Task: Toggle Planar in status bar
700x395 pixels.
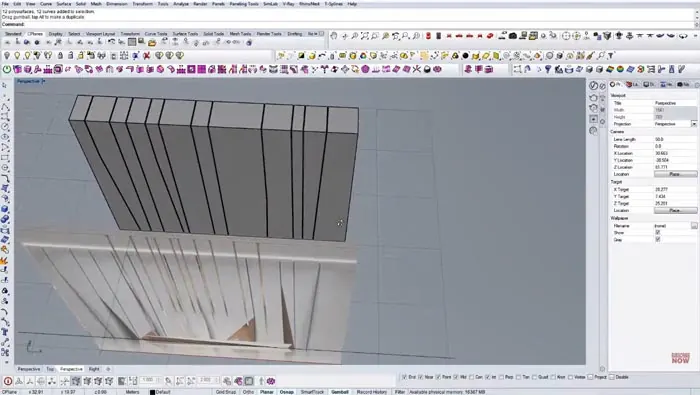Action: pyautogui.click(x=267, y=392)
